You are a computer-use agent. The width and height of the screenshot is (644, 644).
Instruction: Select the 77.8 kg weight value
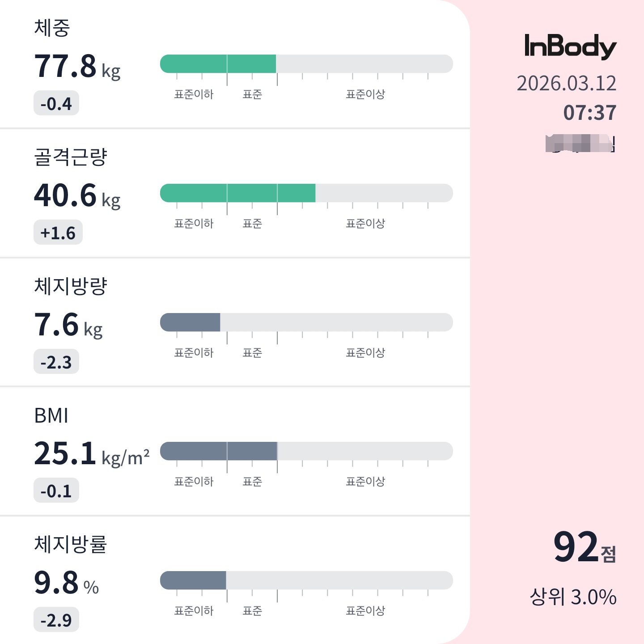tap(77, 67)
